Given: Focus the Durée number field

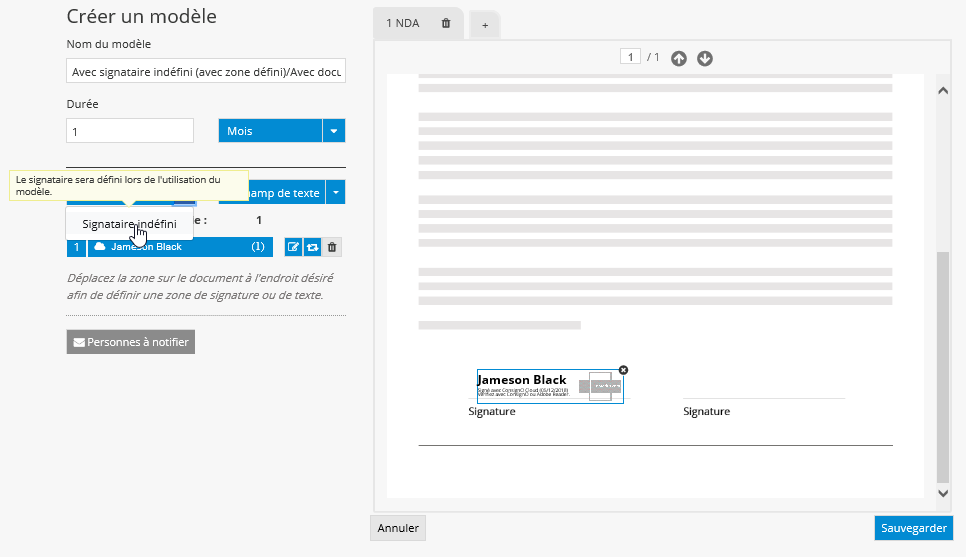Looking at the screenshot, I should [x=130, y=131].
